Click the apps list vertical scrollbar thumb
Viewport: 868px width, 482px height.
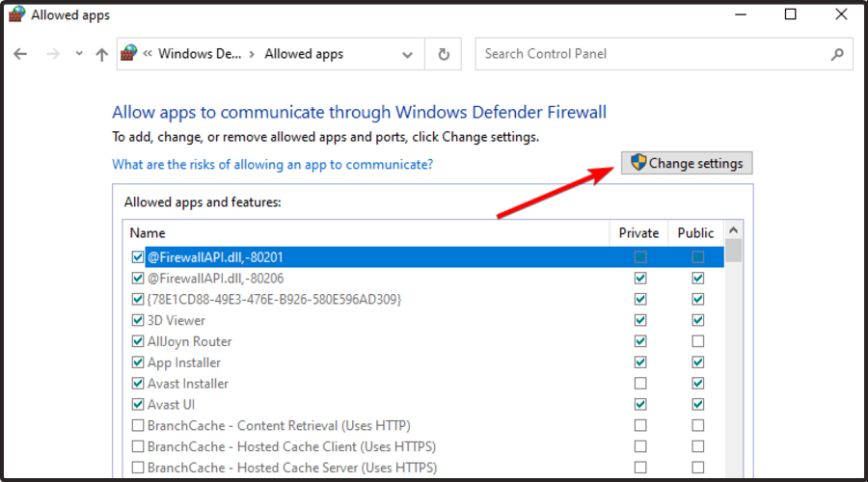(734, 252)
